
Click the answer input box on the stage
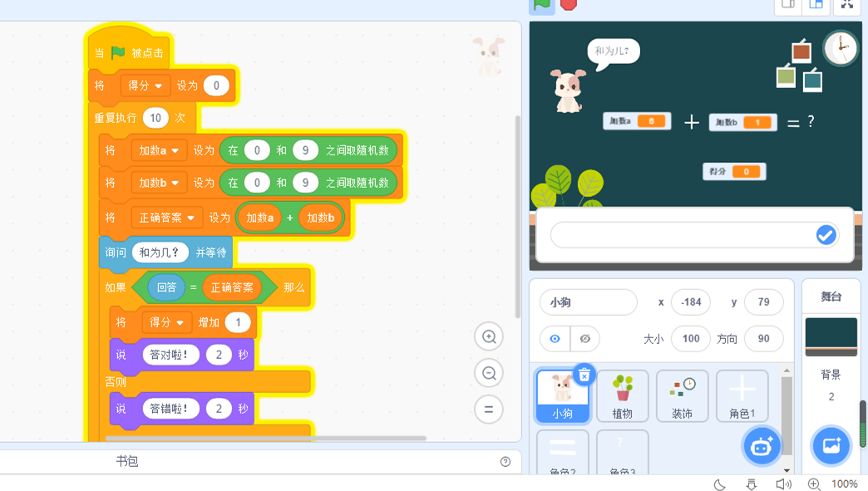pyautogui.click(x=694, y=235)
